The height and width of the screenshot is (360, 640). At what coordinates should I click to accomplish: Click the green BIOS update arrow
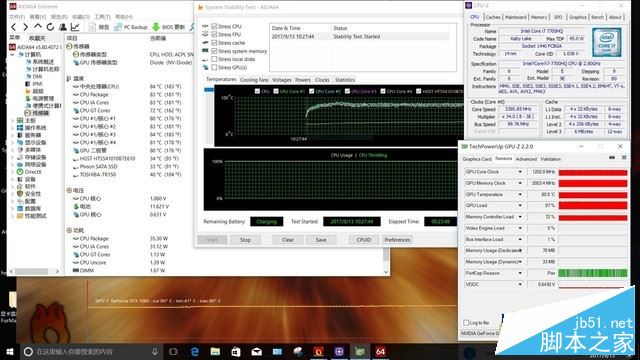156,27
